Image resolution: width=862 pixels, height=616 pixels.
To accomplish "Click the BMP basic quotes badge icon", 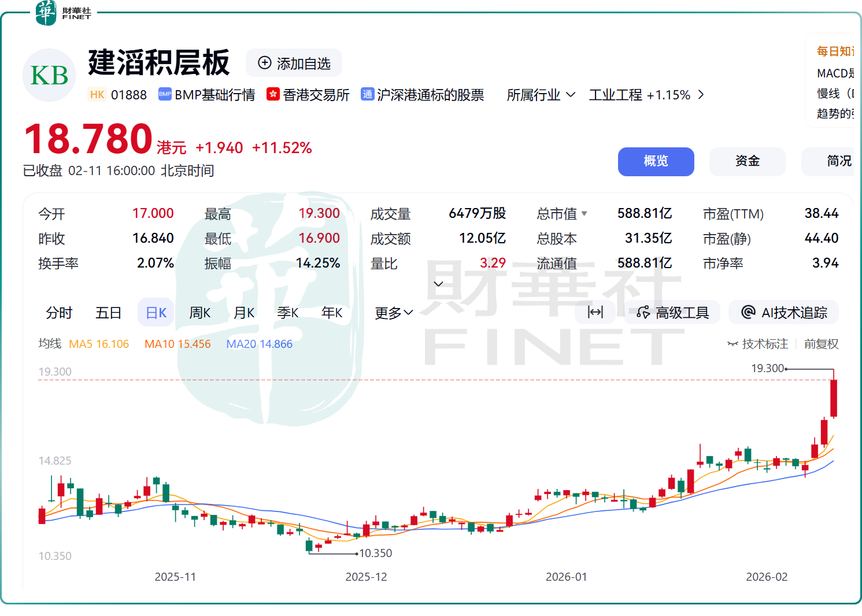I will pos(165,94).
